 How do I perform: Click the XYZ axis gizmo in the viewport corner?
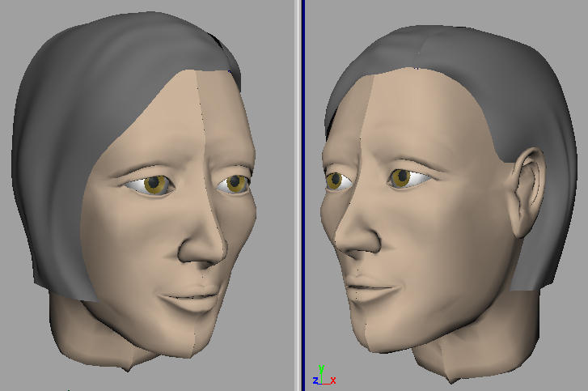(322, 376)
